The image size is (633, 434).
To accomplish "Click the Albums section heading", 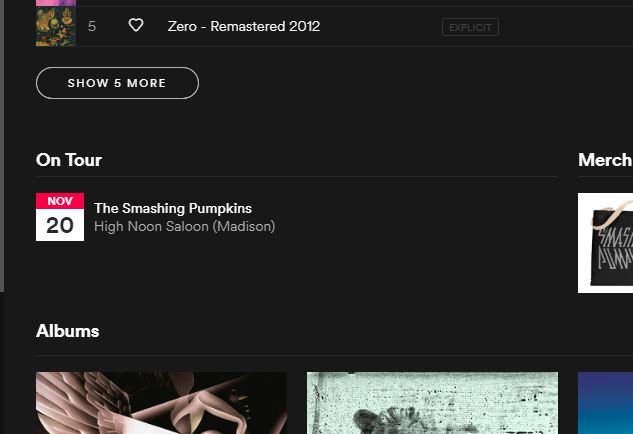I will point(68,331).
